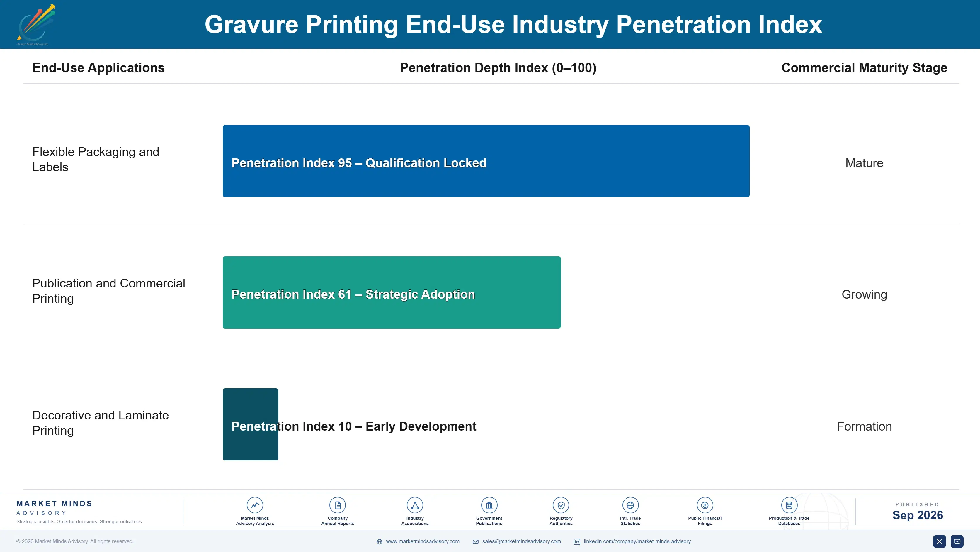Click sales@marketmindsadvisory.com email link

522,541
